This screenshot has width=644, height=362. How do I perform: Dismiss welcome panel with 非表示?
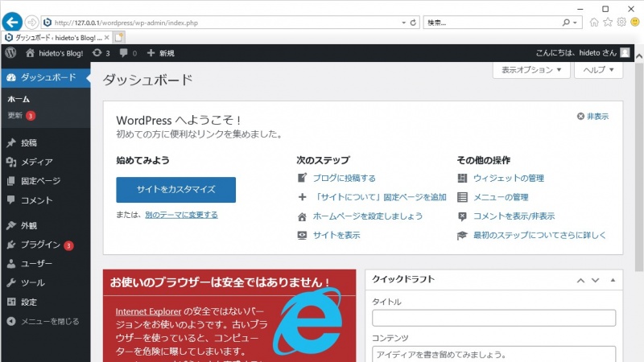[592, 117]
